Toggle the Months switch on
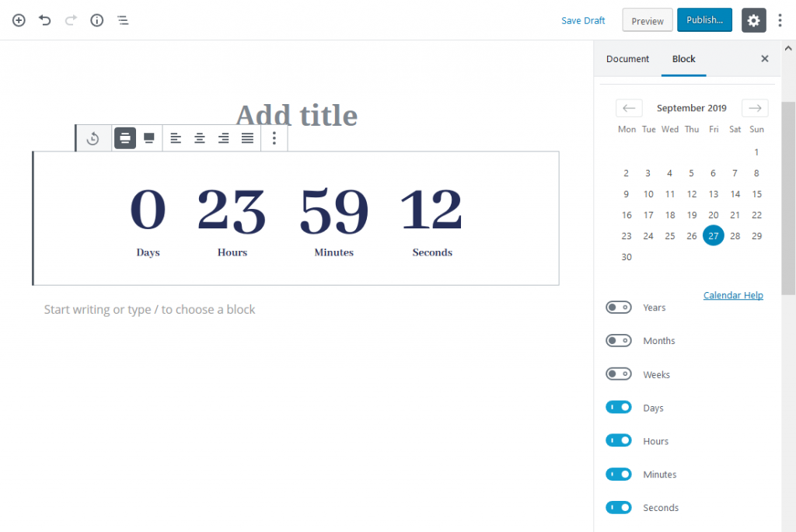This screenshot has height=532, width=796. 619,340
